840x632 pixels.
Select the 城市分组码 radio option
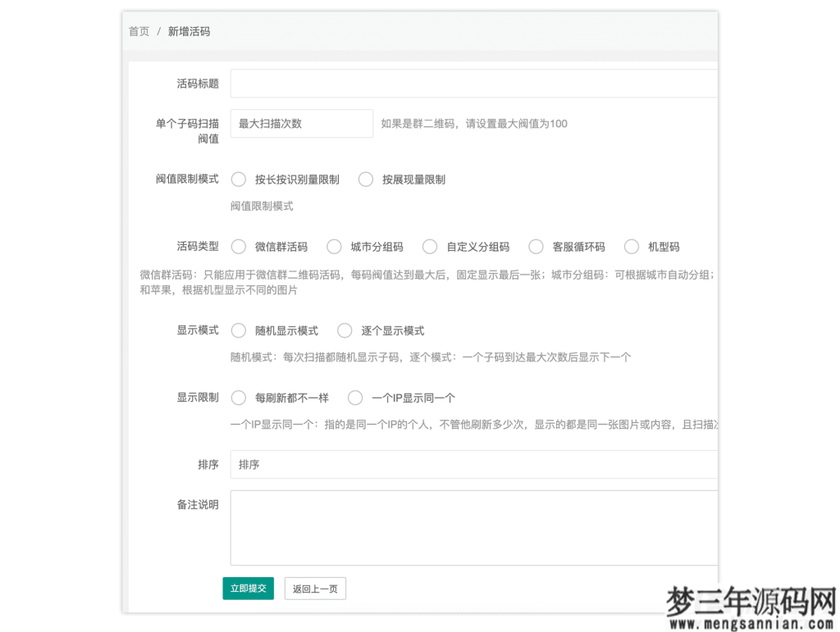pos(334,246)
